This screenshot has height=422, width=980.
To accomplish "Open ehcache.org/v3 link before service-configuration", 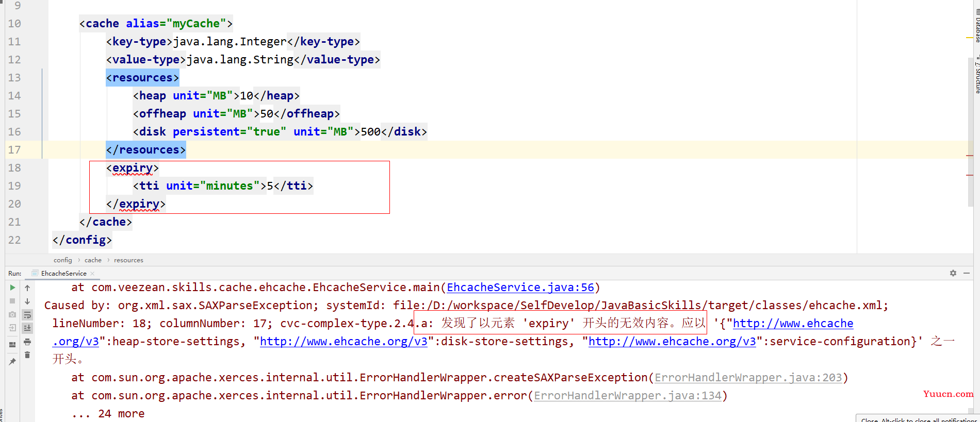I will 672,342.
